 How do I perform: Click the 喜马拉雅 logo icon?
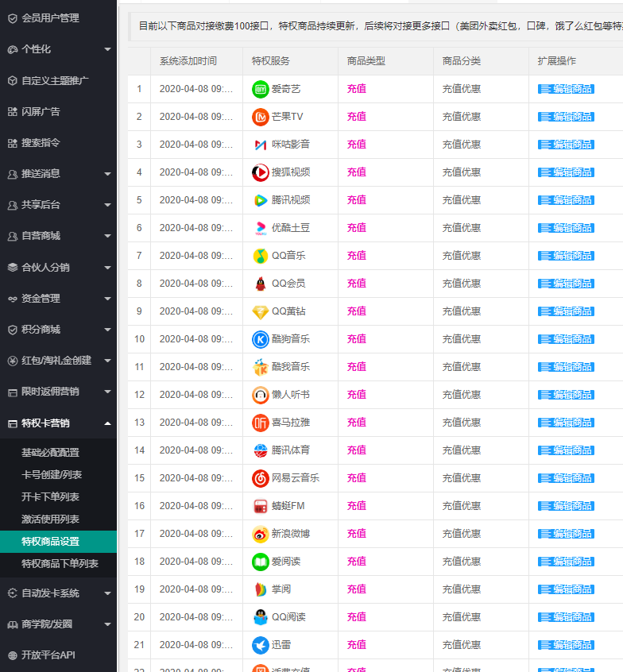[261, 423]
